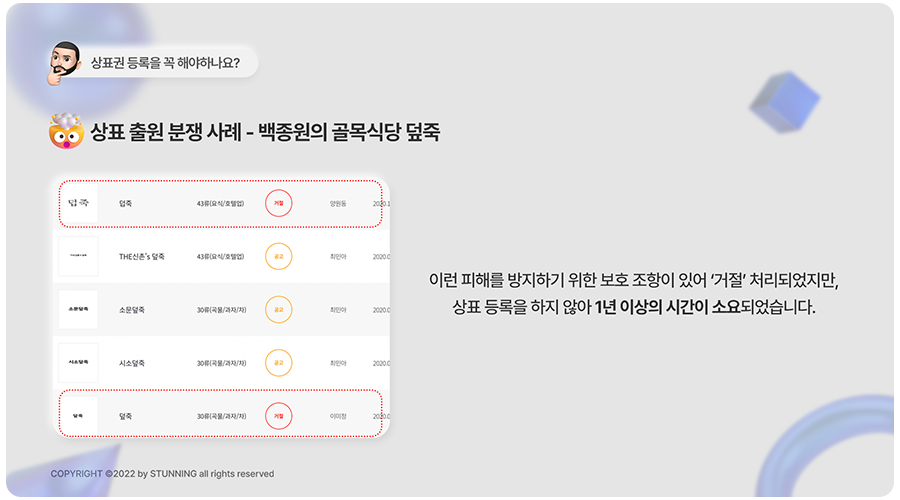Click the applicant name '이미정'

click(338, 416)
